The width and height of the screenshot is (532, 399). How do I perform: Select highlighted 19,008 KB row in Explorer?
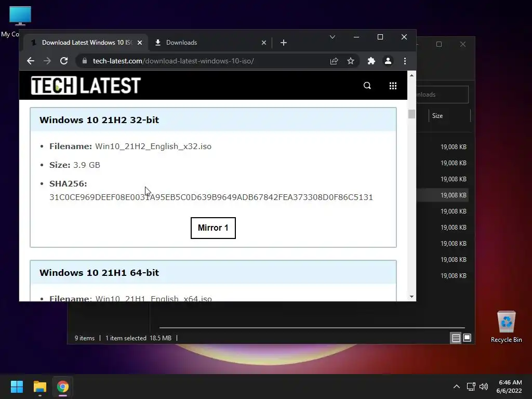pyautogui.click(x=443, y=195)
